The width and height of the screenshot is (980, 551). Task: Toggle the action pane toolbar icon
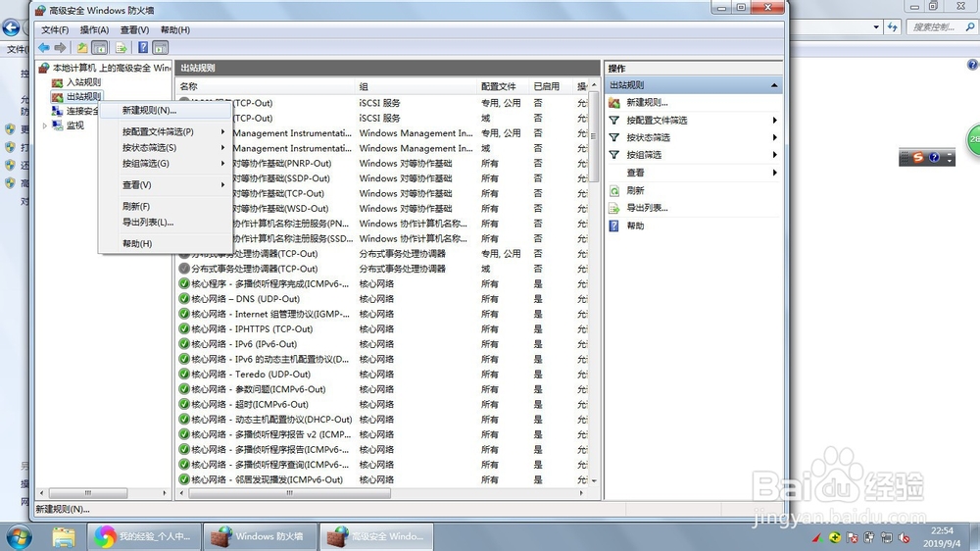click(x=161, y=47)
